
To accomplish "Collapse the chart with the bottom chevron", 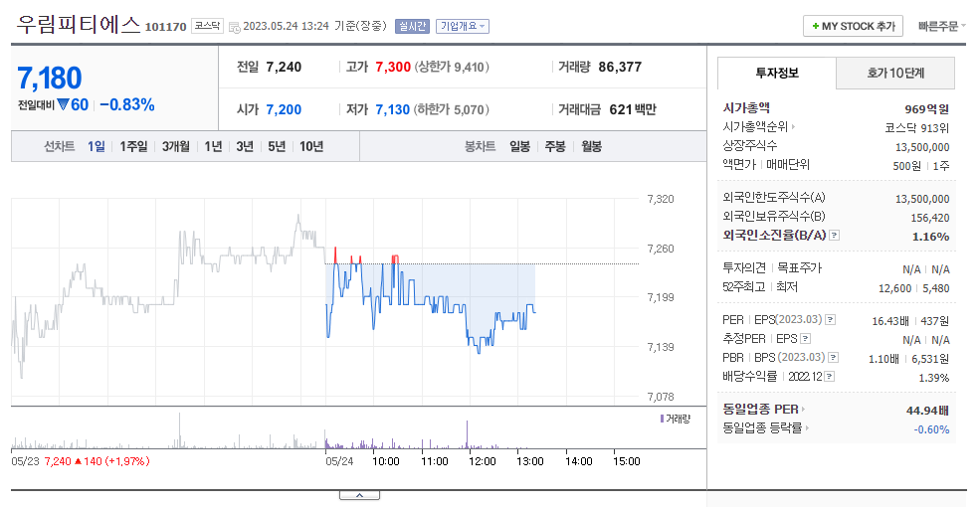I will tap(359, 495).
